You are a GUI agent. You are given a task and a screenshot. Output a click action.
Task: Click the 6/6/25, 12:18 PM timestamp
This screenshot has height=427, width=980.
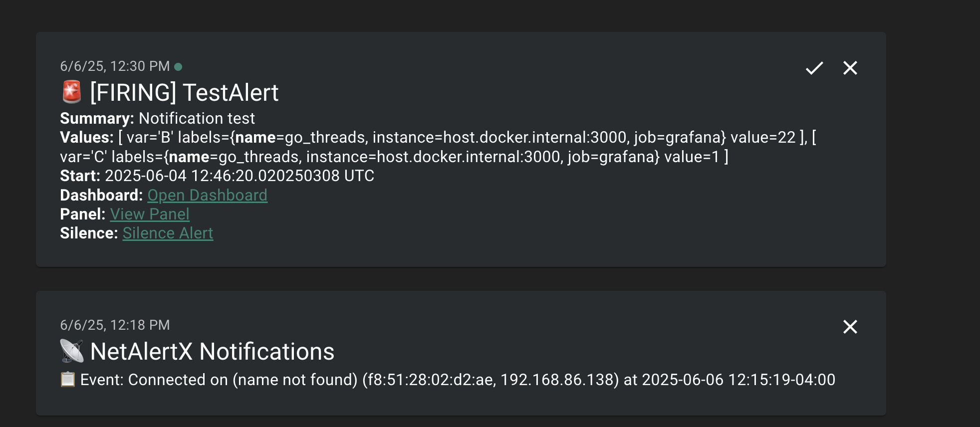coord(115,325)
